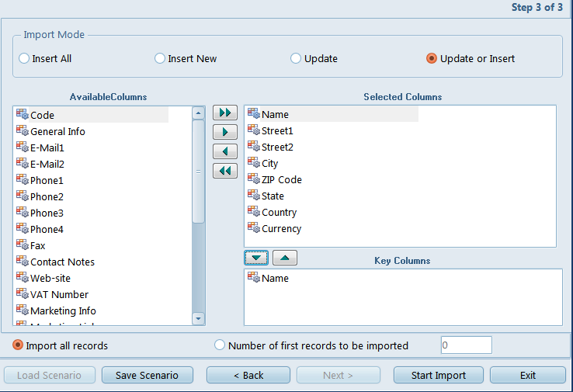The width and height of the screenshot is (573, 392).
Task: Click the column icon beside Currency
Action: [x=254, y=227]
